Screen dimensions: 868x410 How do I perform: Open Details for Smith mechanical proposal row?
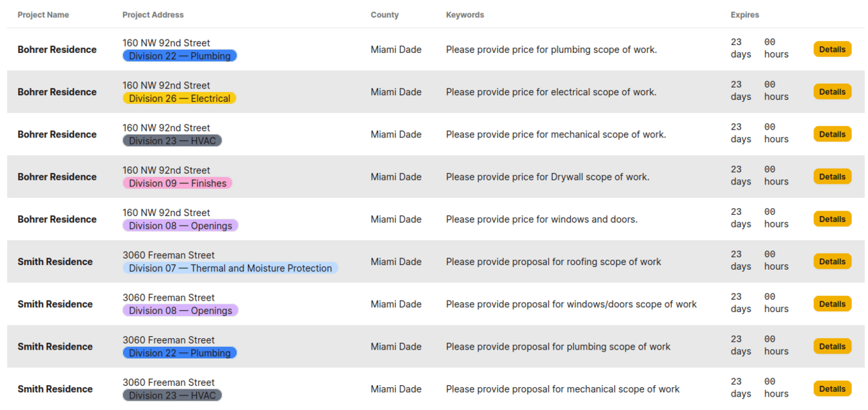[x=832, y=389]
